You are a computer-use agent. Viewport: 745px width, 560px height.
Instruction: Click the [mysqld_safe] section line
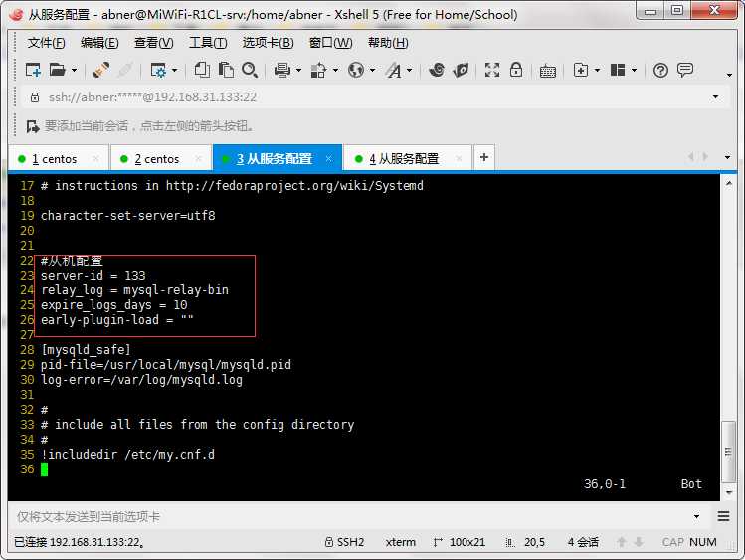pos(86,350)
